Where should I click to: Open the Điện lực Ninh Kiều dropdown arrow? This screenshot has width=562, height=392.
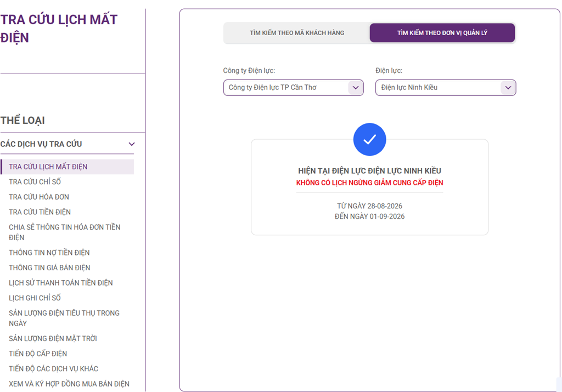click(x=508, y=88)
